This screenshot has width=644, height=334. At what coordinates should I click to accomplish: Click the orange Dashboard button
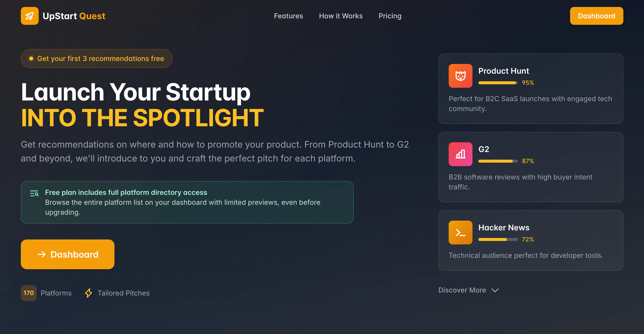(x=68, y=255)
